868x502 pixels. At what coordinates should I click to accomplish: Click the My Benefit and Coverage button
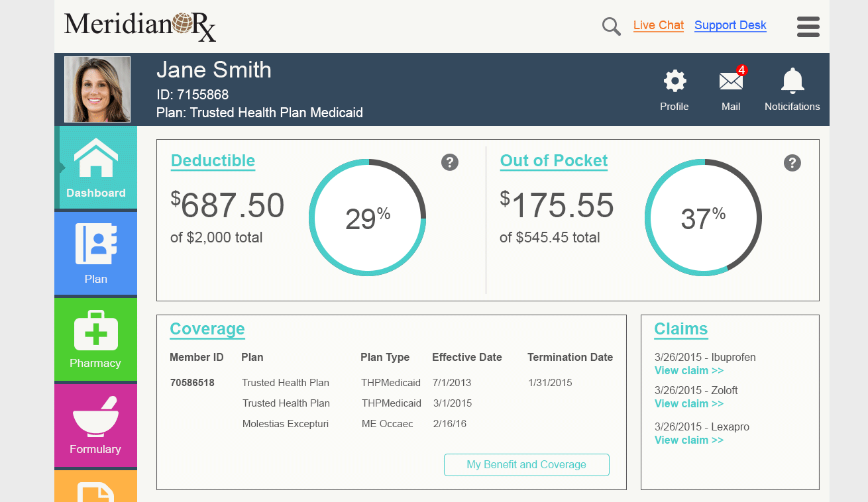(x=527, y=465)
